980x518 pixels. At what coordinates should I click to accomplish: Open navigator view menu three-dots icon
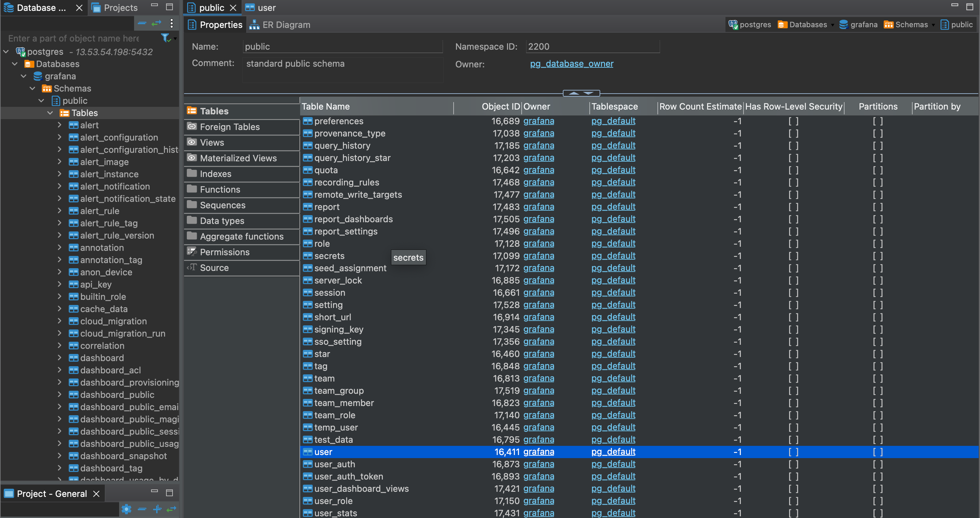[x=171, y=23]
